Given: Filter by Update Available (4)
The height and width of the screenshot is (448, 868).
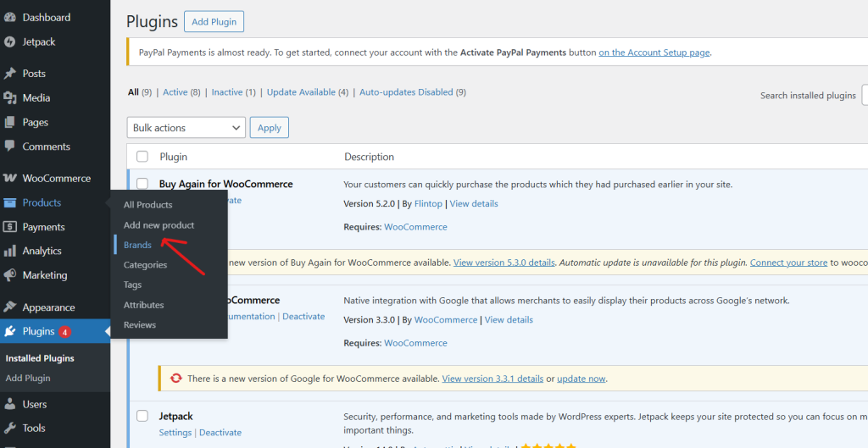Looking at the screenshot, I should [308, 92].
